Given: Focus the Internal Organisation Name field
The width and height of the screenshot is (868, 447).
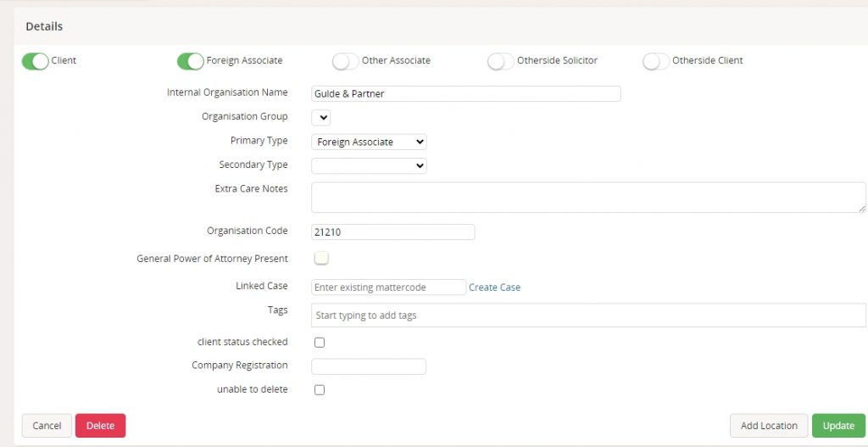Looking at the screenshot, I should (466, 94).
